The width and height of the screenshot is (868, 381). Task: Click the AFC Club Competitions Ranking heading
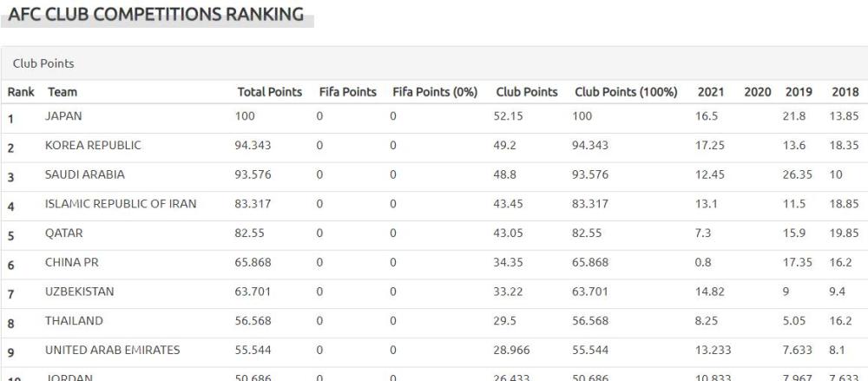pyautogui.click(x=156, y=15)
